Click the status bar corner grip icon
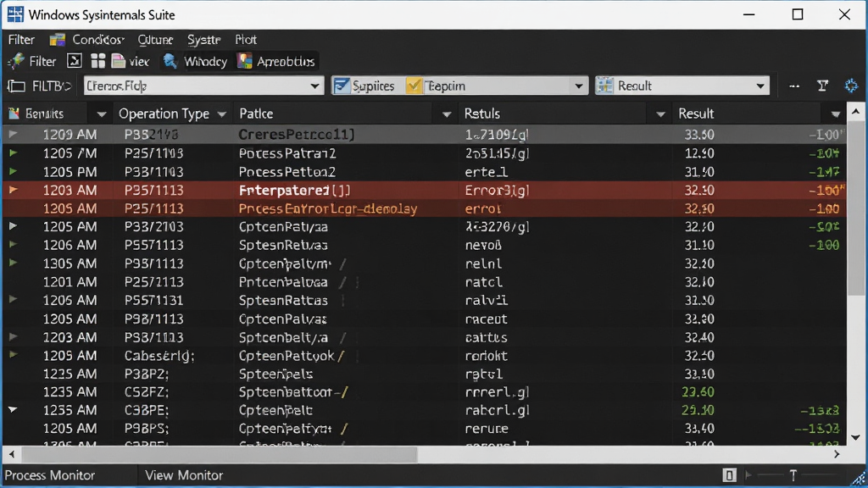Image resolution: width=868 pixels, height=488 pixels. click(x=859, y=478)
